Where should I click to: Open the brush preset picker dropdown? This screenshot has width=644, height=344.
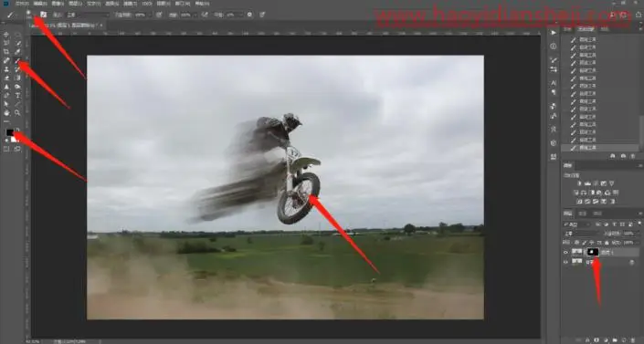[28, 15]
